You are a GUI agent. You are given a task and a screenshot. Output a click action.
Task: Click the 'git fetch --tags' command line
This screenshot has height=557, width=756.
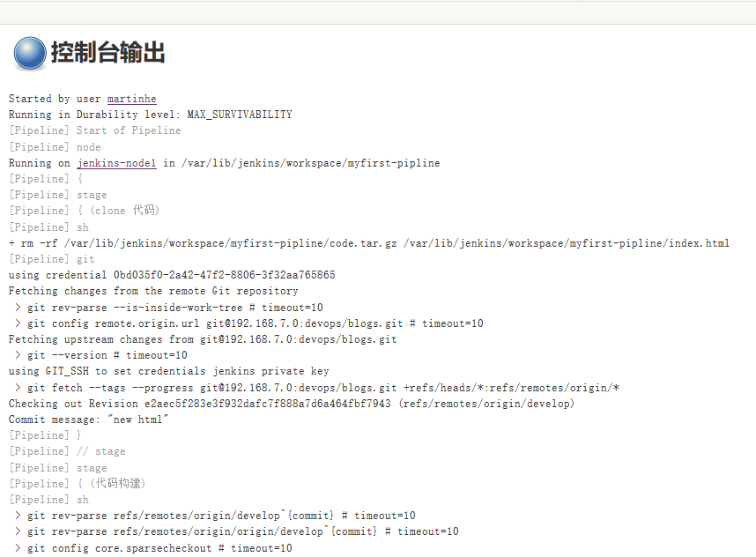coord(318,388)
